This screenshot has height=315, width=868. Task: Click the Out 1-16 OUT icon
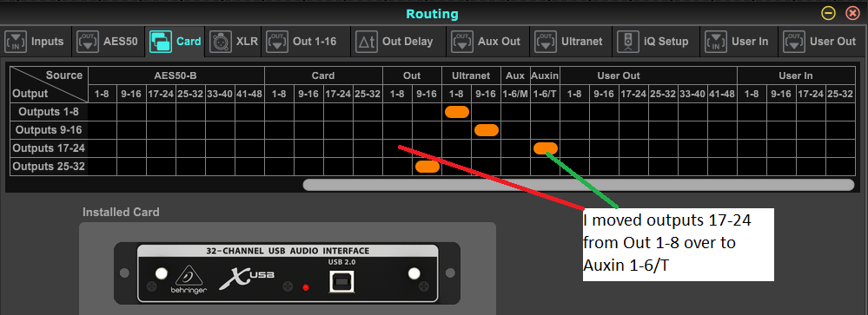pyautogui.click(x=276, y=42)
